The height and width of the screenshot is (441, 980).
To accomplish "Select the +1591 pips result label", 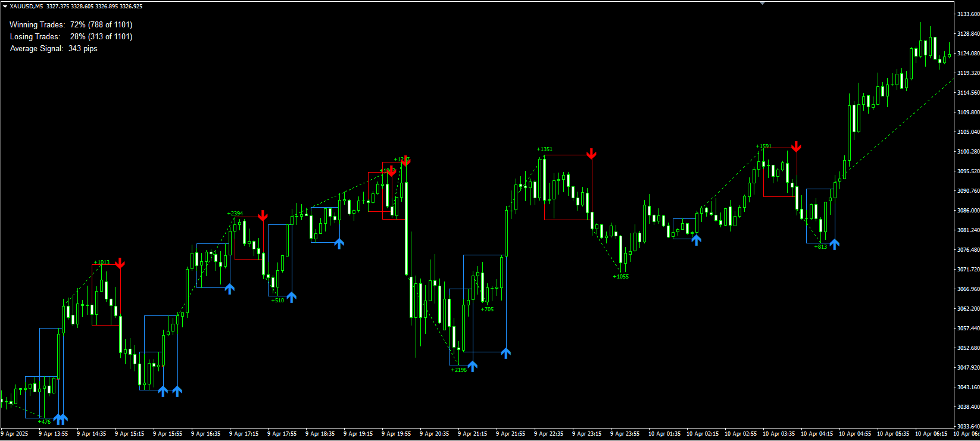I will (x=763, y=146).
